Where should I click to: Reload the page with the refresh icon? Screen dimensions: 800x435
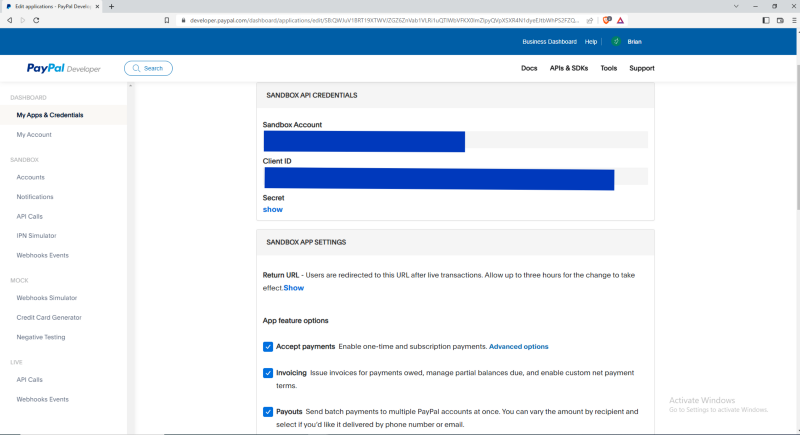click(36, 20)
